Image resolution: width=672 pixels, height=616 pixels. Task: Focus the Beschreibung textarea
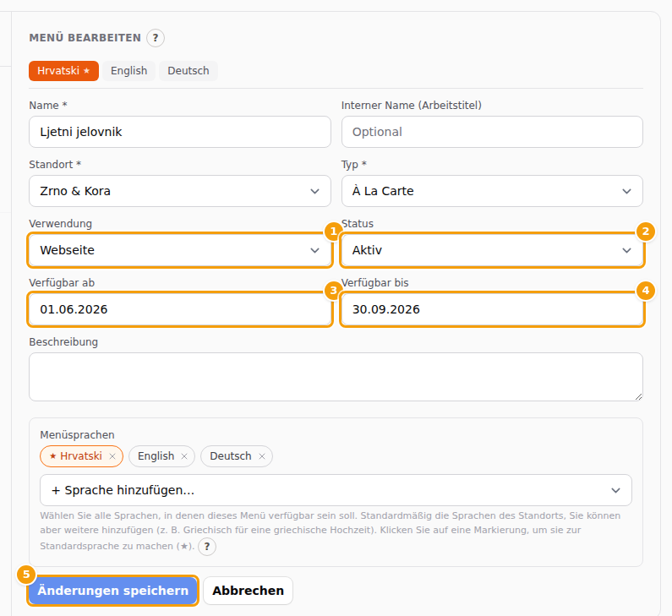336,377
